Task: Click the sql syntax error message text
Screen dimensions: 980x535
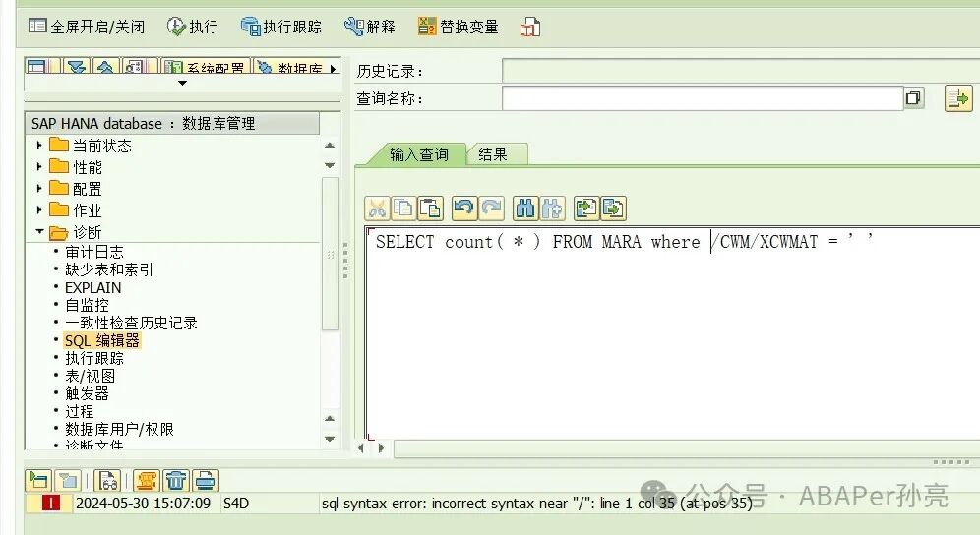Action: pyautogui.click(x=537, y=504)
